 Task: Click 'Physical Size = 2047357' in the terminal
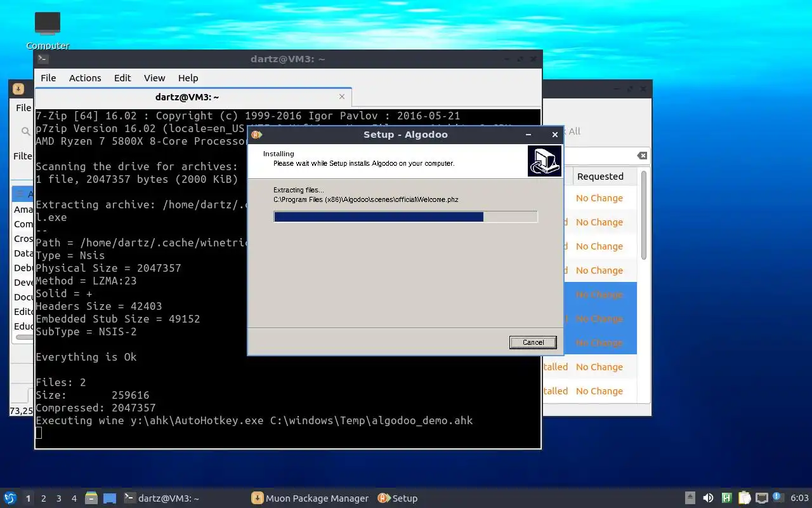point(108,268)
